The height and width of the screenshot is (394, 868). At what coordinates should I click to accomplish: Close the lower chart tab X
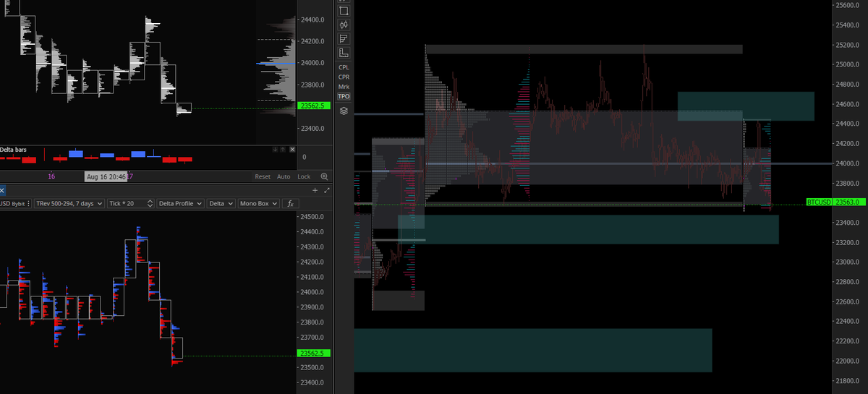click(x=2, y=190)
